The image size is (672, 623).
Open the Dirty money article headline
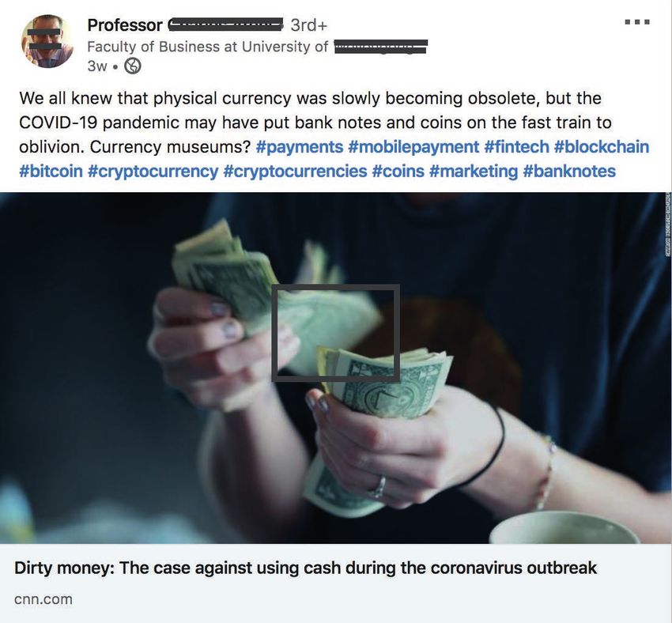pos(306,568)
